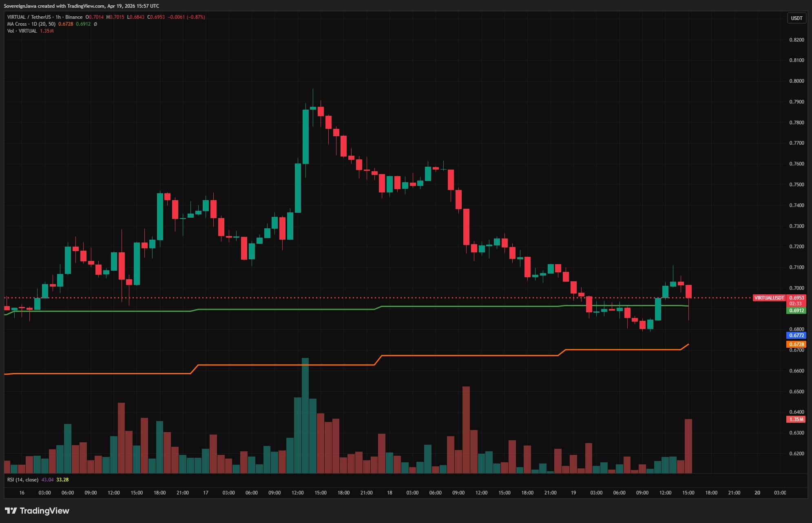Click the TradingView wordmark text
The width and height of the screenshot is (812, 523).
(x=44, y=511)
